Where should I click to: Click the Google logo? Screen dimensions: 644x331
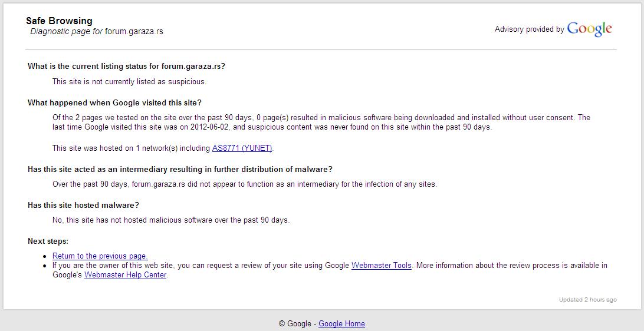point(589,29)
